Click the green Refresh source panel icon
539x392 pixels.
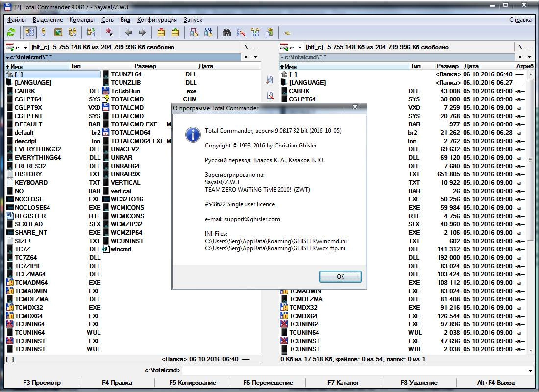[x=11, y=33]
